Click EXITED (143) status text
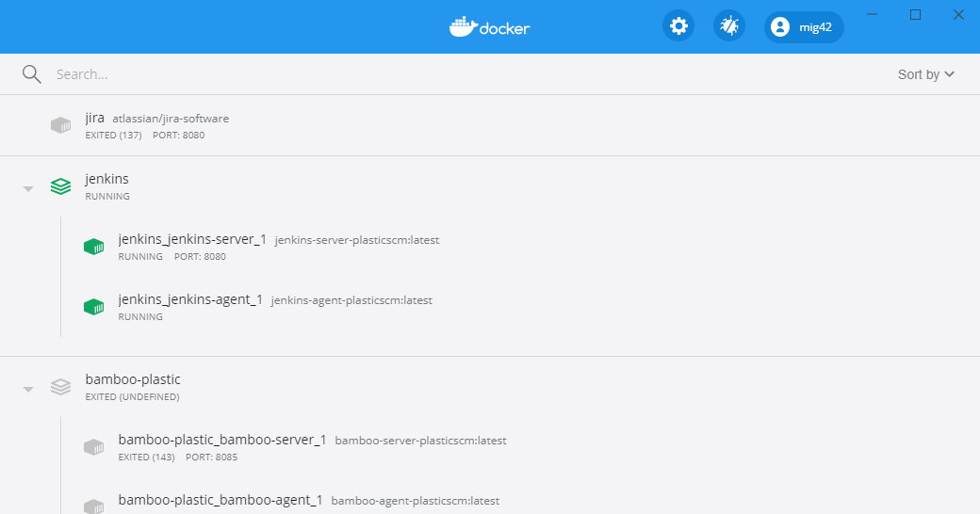Screen dimensions: 980x514 point(146,458)
